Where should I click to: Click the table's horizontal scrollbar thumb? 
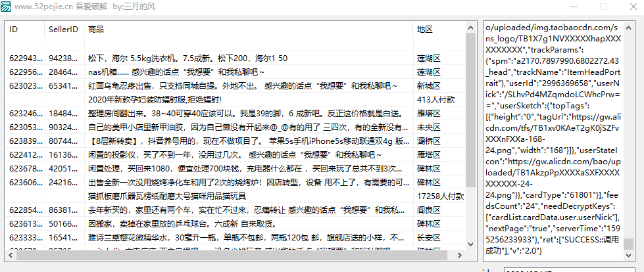pos(232,255)
